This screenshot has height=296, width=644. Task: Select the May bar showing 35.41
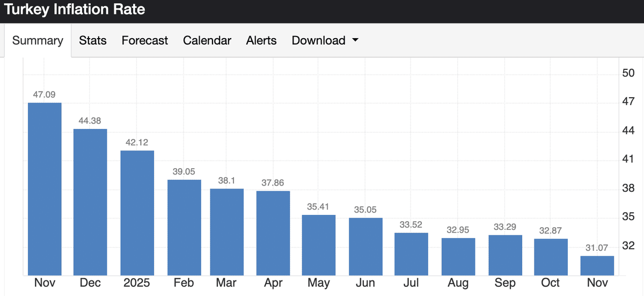coord(319,244)
